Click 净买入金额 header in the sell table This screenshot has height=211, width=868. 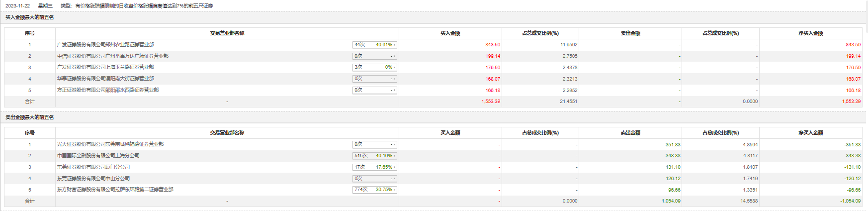pos(811,133)
